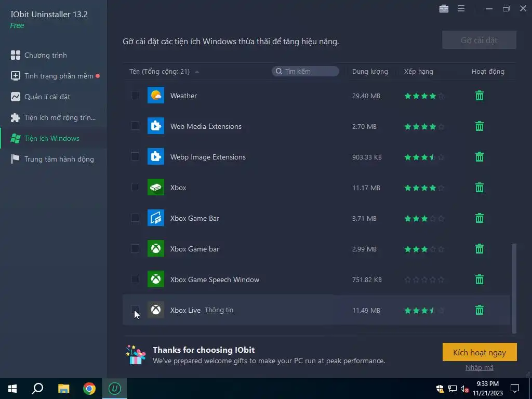Viewport: 532px width, 399px height.
Task: Open notification center icon
Action: click(x=515, y=389)
